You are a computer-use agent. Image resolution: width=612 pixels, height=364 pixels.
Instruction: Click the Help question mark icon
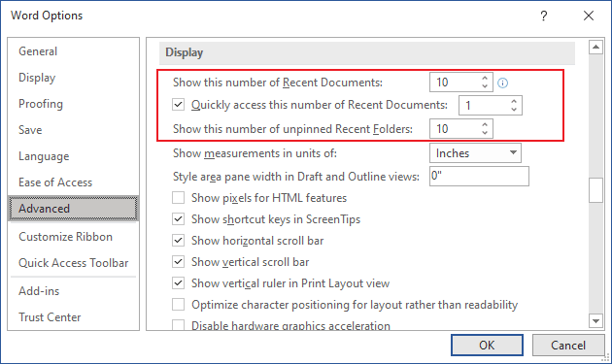tap(544, 16)
